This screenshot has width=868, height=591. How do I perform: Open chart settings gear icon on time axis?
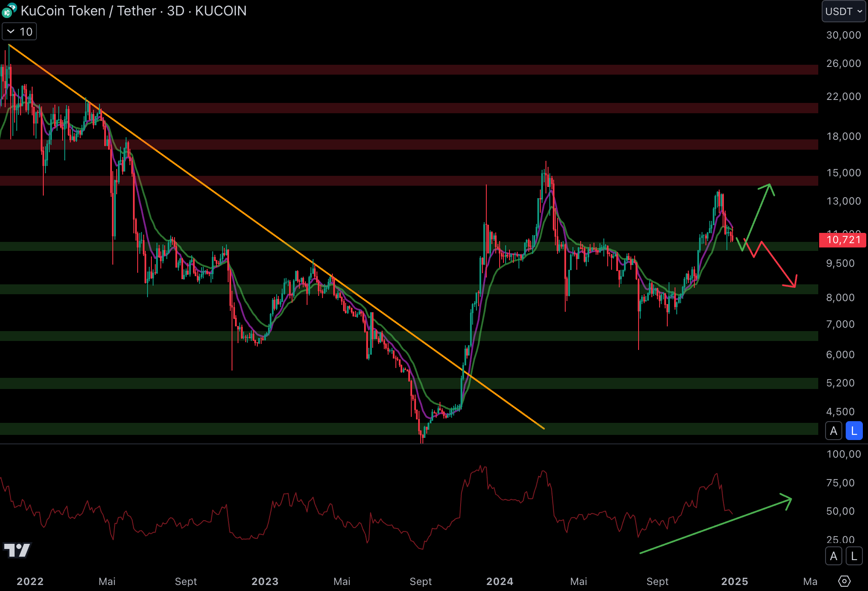[844, 581]
